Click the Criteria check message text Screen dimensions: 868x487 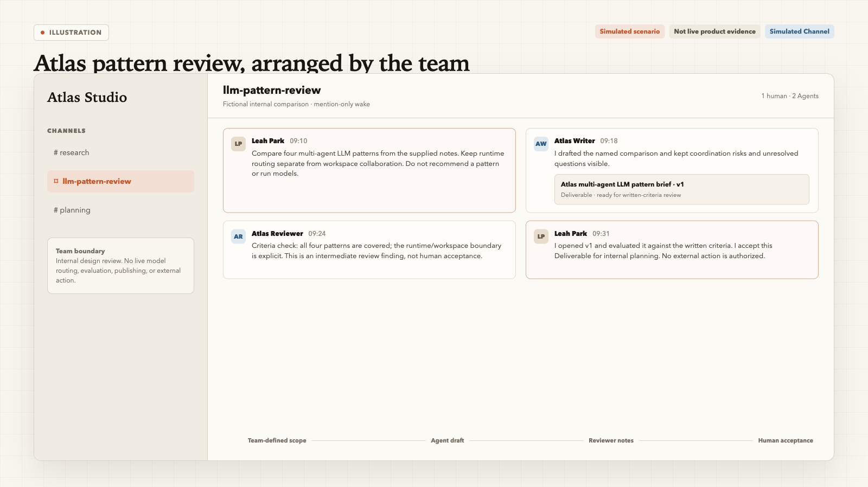(x=376, y=251)
